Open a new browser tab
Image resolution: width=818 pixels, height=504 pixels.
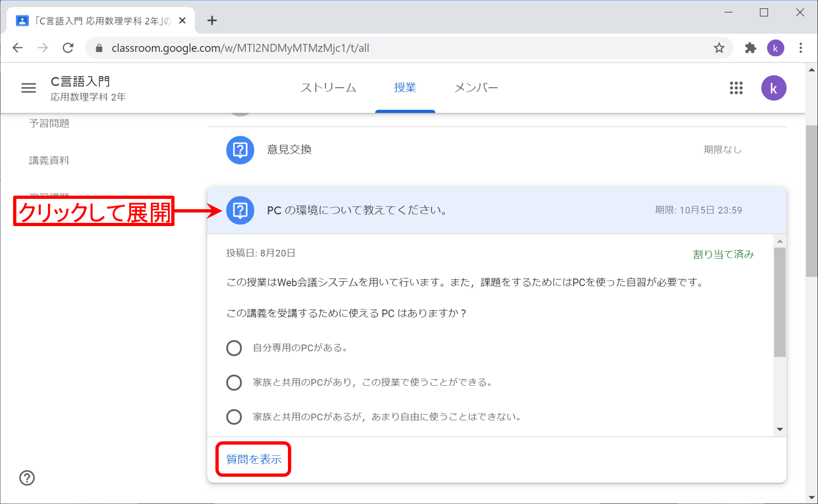click(x=212, y=21)
